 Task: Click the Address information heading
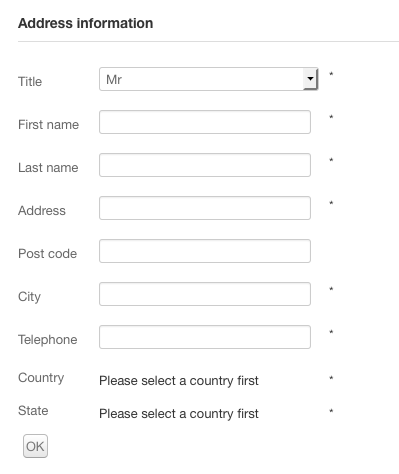(x=86, y=23)
